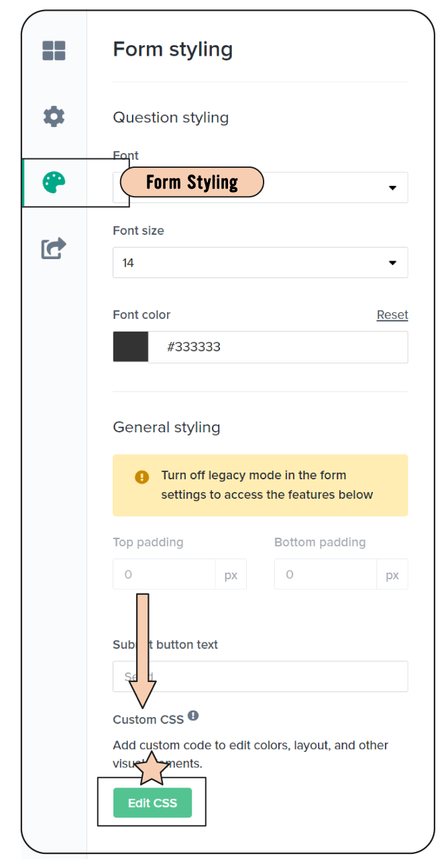The height and width of the screenshot is (868, 446).
Task: Click the Form Styling tooltip label
Action: [x=192, y=182]
